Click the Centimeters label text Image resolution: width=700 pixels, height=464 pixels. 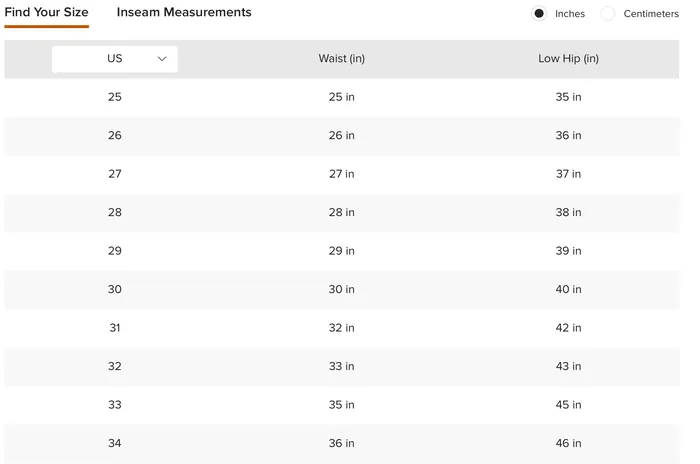(651, 14)
